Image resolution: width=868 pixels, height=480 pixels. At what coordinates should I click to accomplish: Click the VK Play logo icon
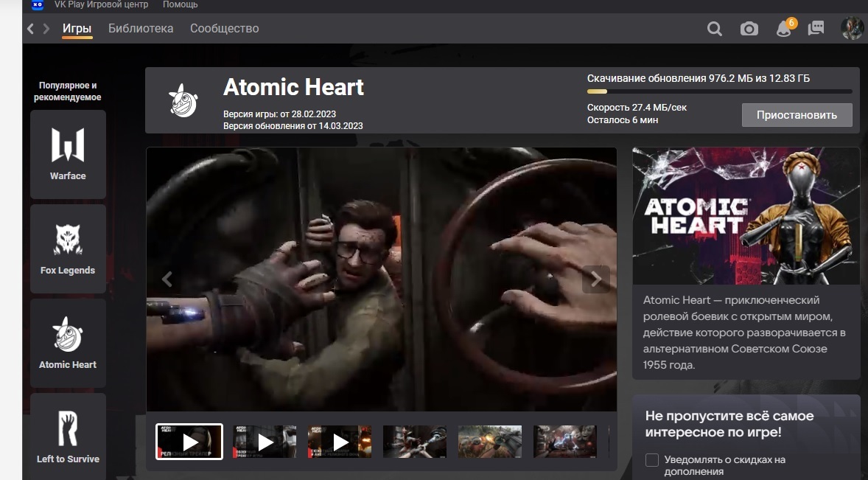coord(38,4)
